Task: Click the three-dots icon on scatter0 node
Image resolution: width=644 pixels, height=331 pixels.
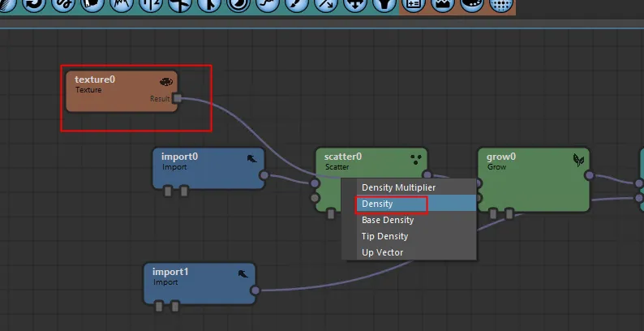Action: 416,159
